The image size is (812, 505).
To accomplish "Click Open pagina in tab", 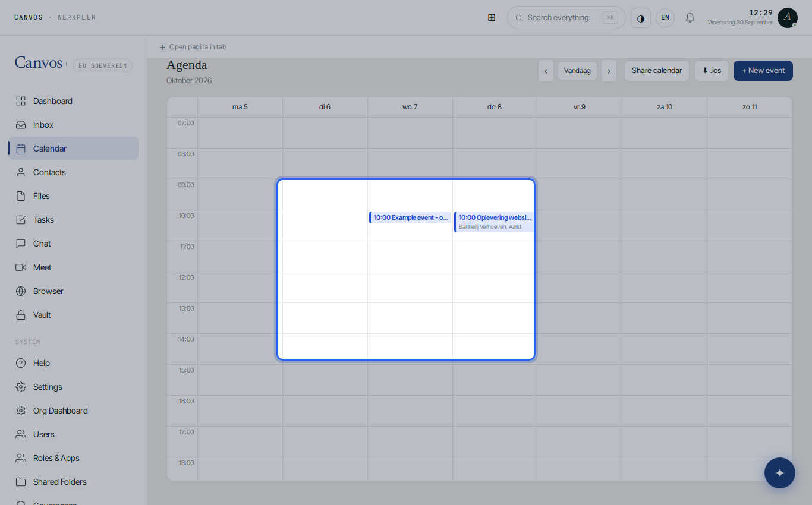I will pyautogui.click(x=193, y=47).
